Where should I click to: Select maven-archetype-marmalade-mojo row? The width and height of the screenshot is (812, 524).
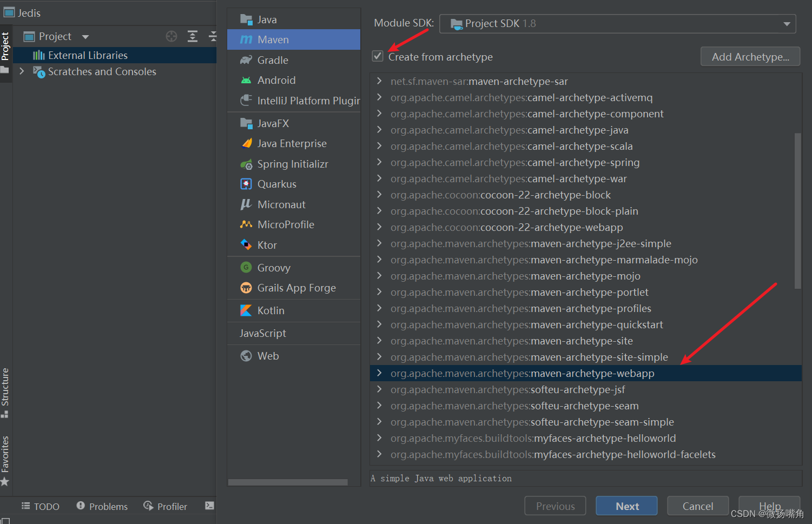[x=585, y=260]
